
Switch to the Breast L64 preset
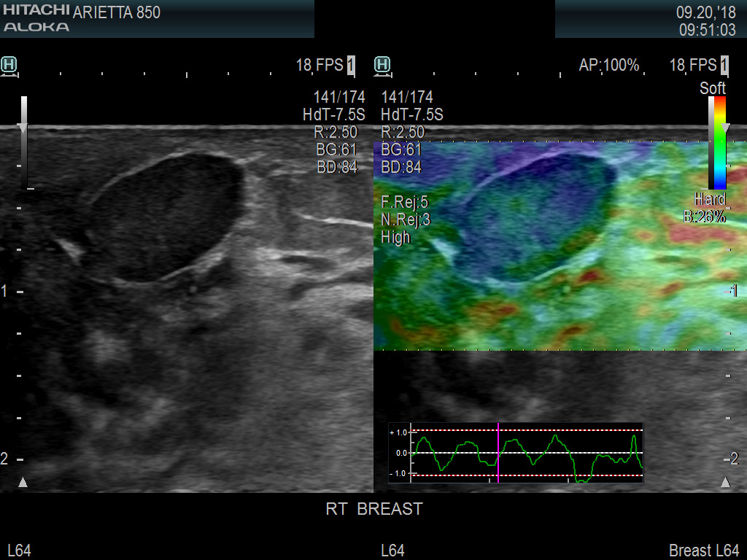[x=703, y=551]
